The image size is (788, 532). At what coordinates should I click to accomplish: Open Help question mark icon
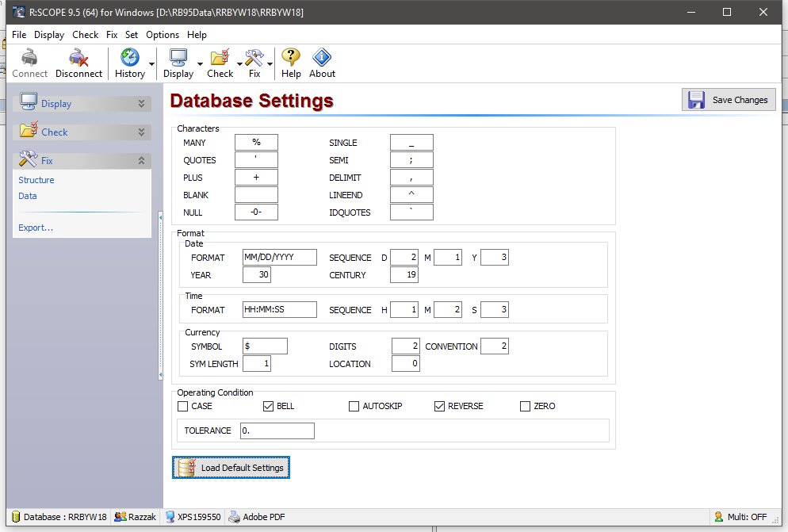[291, 58]
